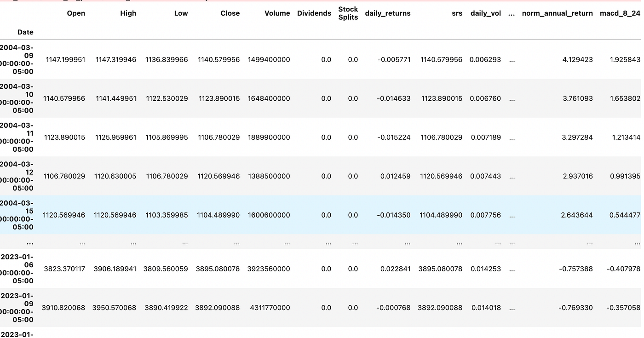Click Low value 1103.359985

[167, 215]
